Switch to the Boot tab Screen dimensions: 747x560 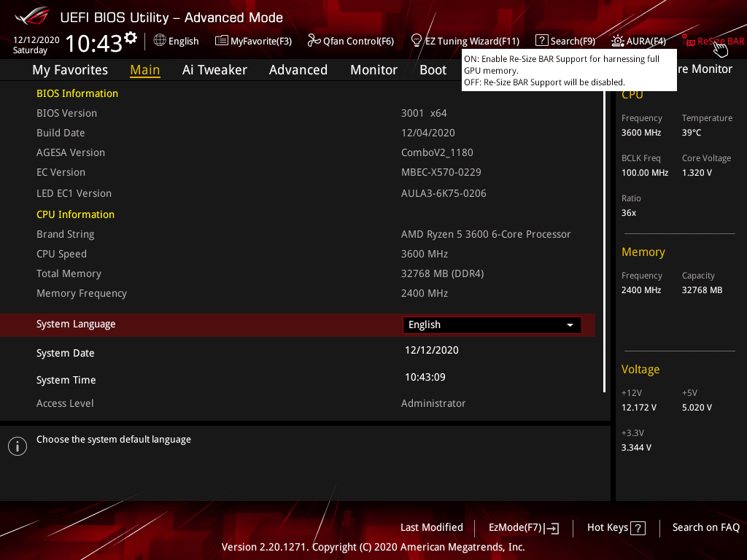(x=433, y=70)
